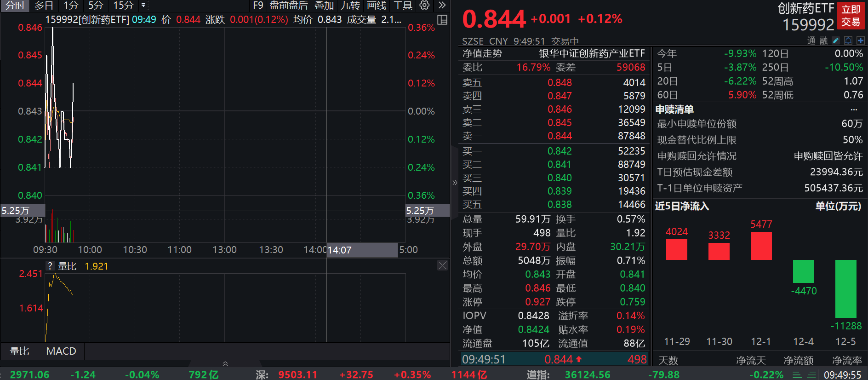868x380 pixels.
Task: Click the pencil edit note icon
Action: click(x=836, y=40)
